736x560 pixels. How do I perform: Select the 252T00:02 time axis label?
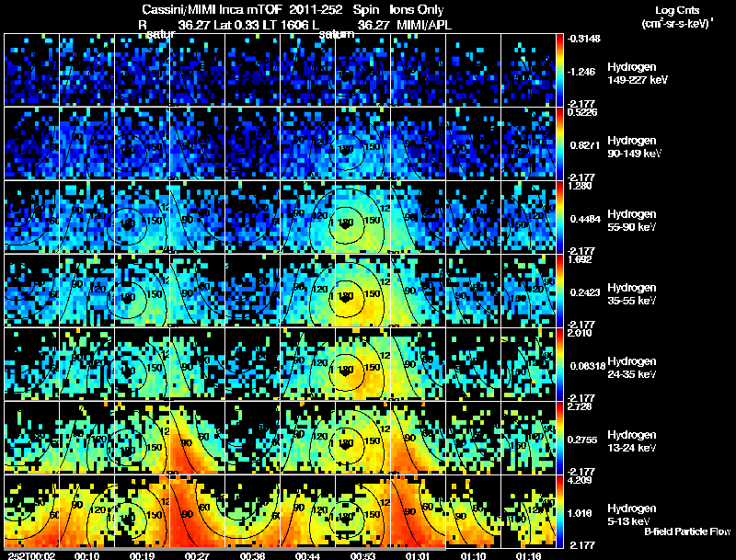tap(31, 555)
